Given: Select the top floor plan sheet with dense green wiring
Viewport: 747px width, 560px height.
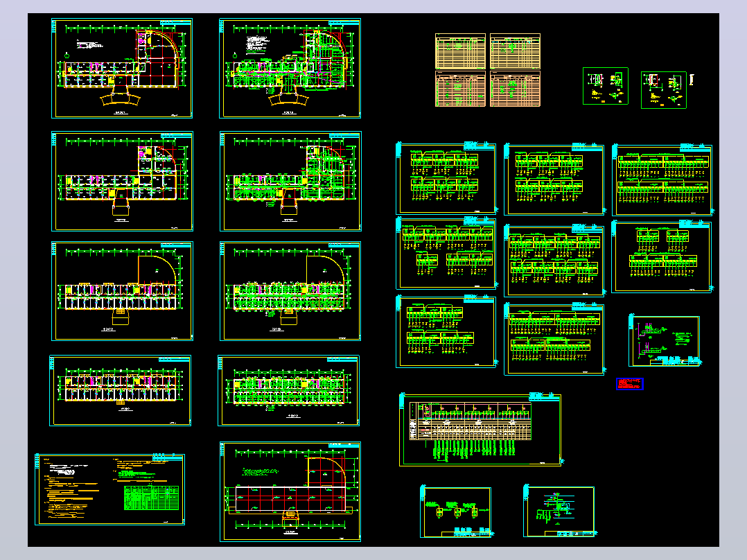Looking at the screenshot, I should pyautogui.click(x=290, y=69).
